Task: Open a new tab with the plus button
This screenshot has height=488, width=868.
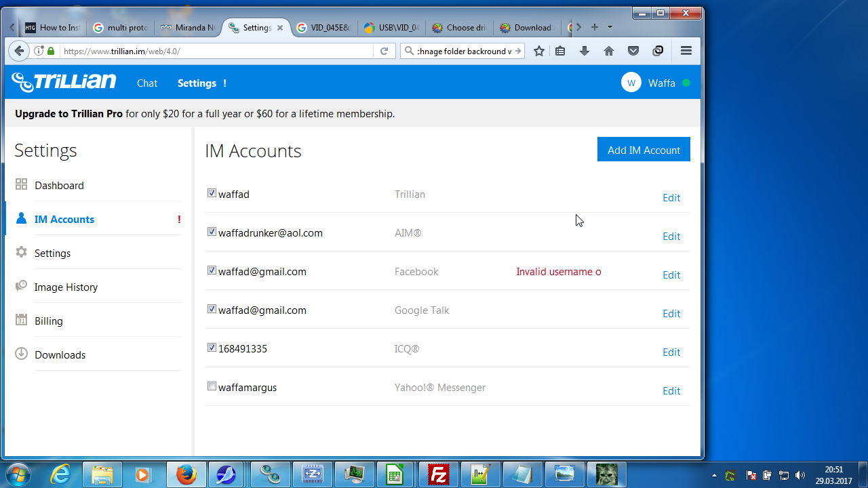Action: pos(595,27)
